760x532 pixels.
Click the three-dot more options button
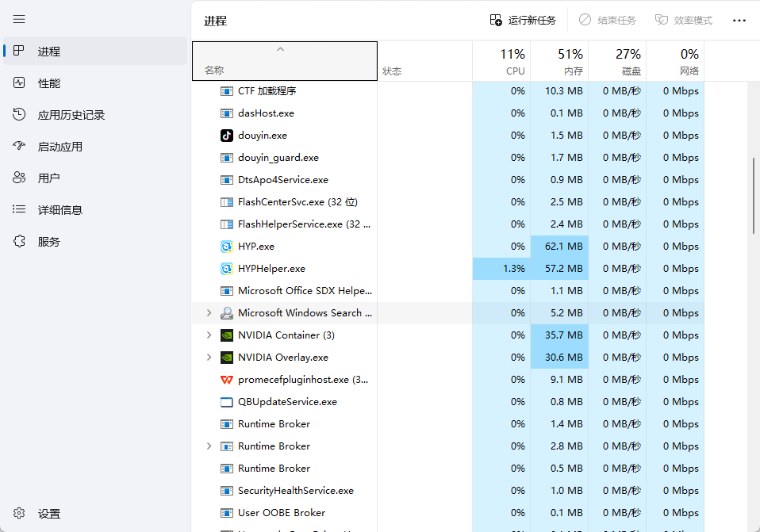click(x=739, y=21)
